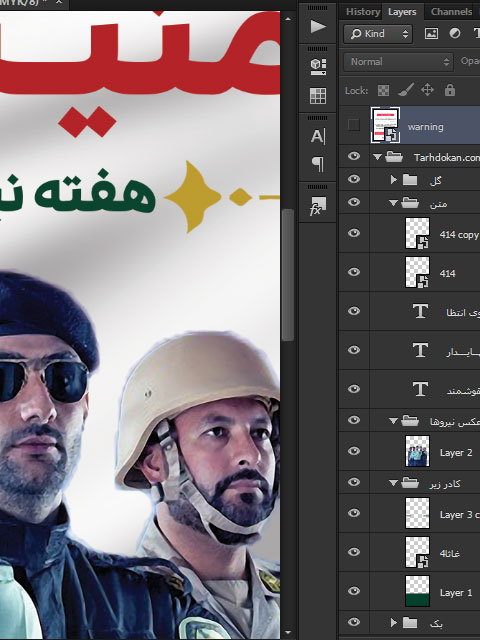The image size is (480, 640).
Task: Click the vertical canvas scrollbar thumb
Action: (288, 275)
